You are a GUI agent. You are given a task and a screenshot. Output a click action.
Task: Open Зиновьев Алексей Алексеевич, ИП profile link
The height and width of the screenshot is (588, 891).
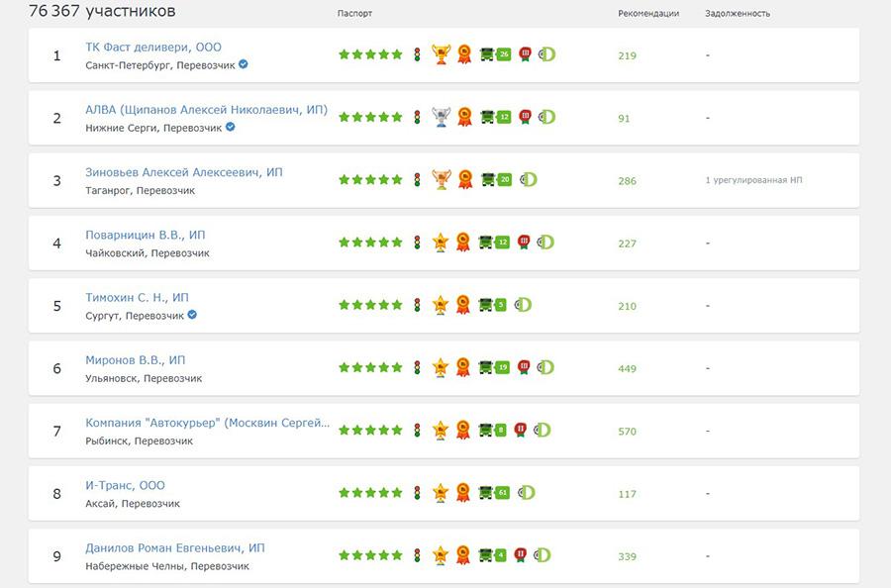pos(184,172)
